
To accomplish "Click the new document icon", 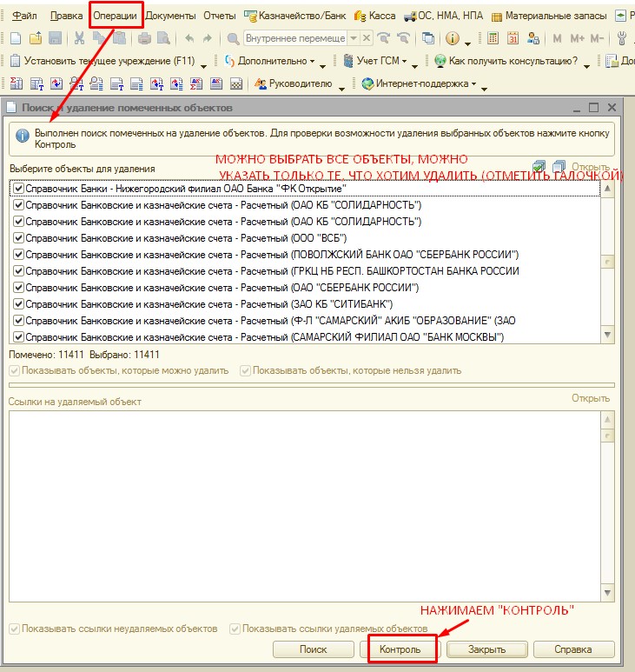I will (15, 38).
